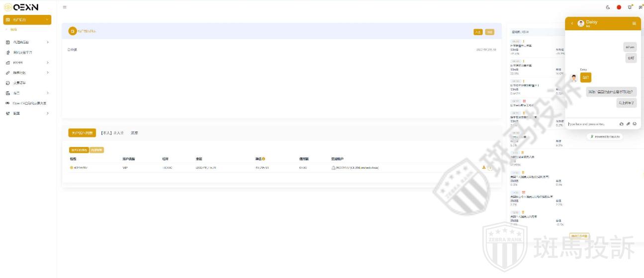Screen dimensions: 644x278
Task: Click the info icon beside the net value header
Action: (x=264, y=159)
